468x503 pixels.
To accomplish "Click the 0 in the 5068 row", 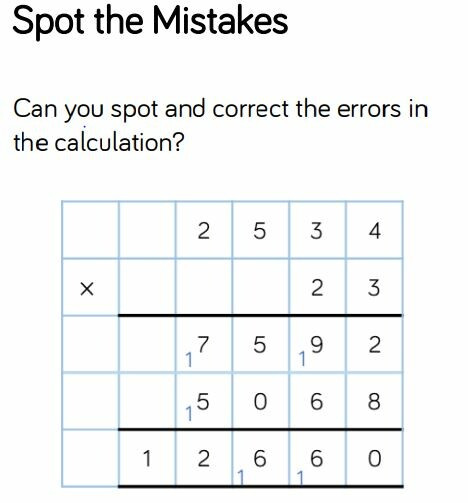I will pos(260,402).
